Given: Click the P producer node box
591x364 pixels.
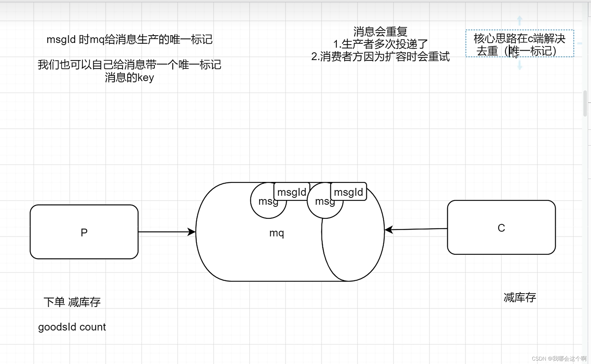Looking at the screenshot, I should (85, 232).
